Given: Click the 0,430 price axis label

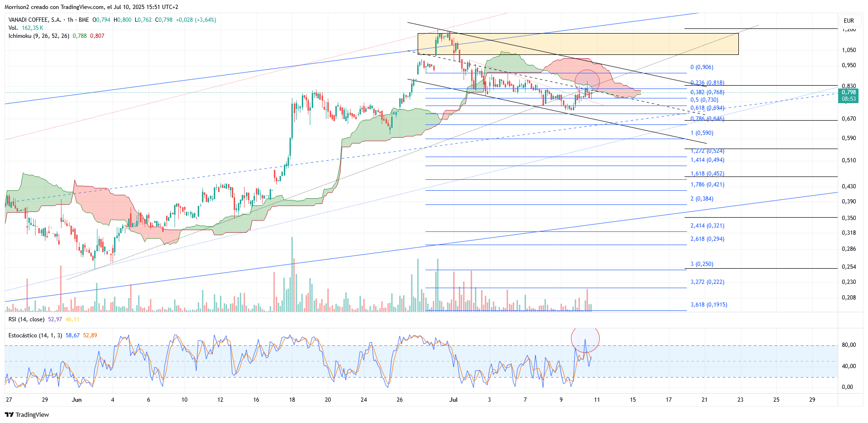Looking at the screenshot, I should pos(849,186).
